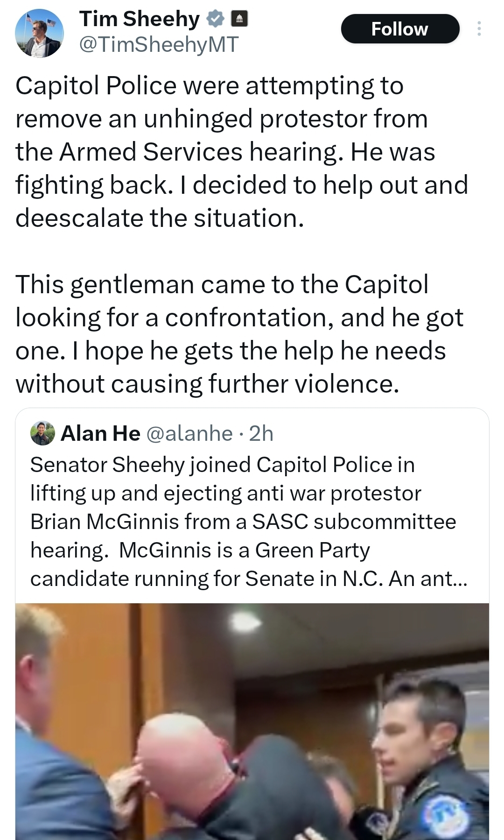The width and height of the screenshot is (504, 840).
Task: Open the @alanhe handle
Action: (189, 434)
